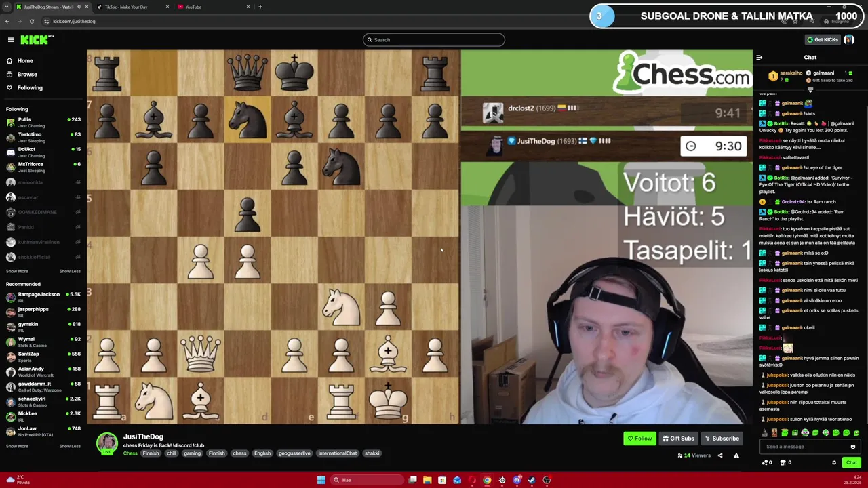Open a new browser tab
This screenshot has width=868, height=488.
pos(260,7)
